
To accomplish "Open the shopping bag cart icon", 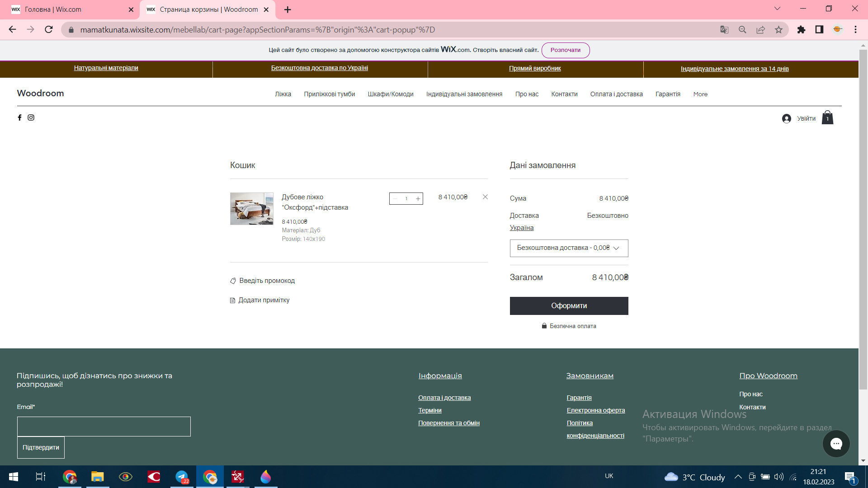I will coord(827,118).
